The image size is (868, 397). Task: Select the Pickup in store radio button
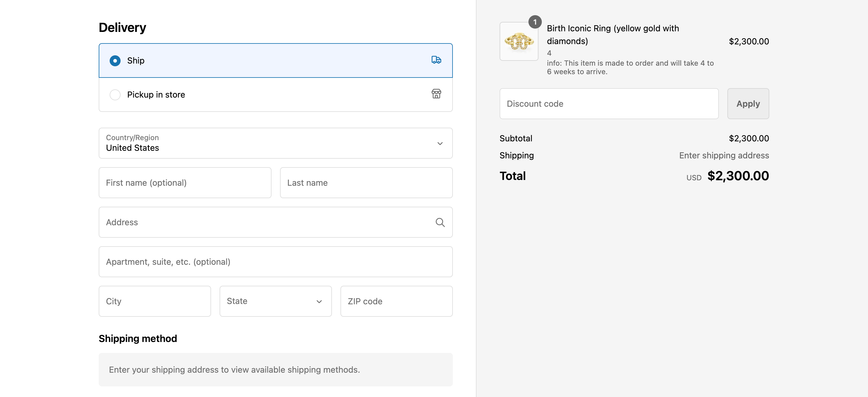tap(115, 95)
